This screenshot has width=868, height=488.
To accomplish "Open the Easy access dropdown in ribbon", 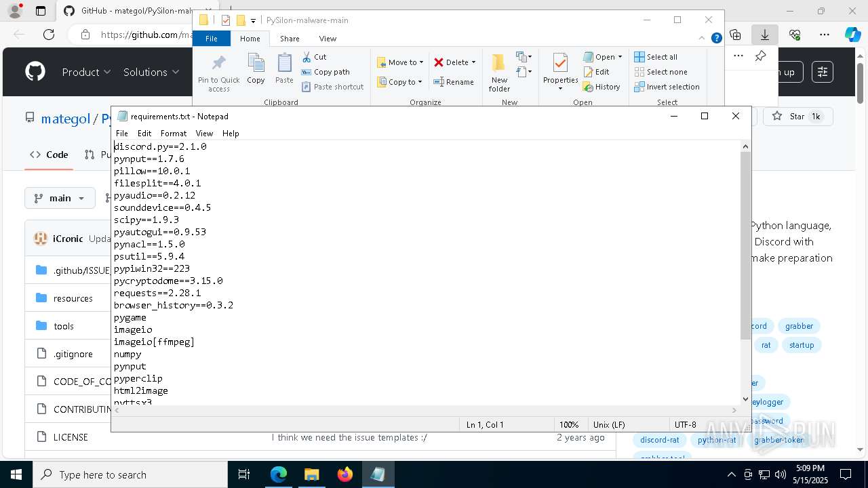I will tap(524, 72).
